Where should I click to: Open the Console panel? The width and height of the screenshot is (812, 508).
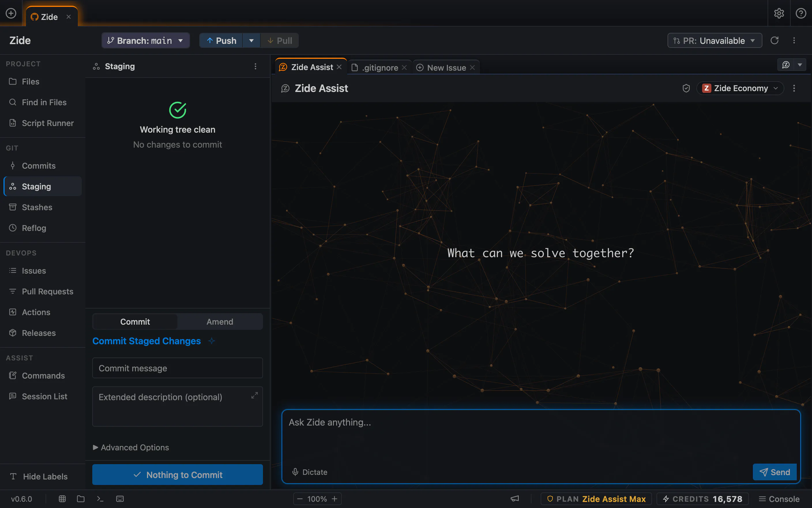(x=779, y=498)
